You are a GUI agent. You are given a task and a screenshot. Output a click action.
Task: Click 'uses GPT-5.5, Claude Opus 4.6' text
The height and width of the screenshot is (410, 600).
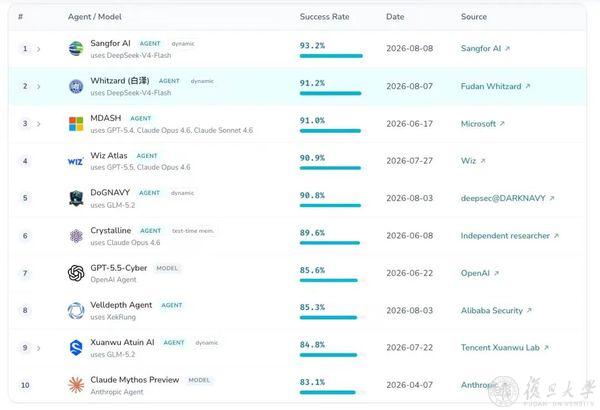[140, 167]
